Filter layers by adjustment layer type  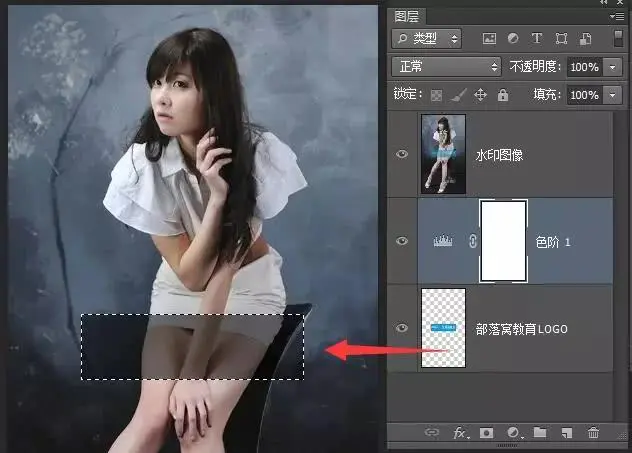513,38
